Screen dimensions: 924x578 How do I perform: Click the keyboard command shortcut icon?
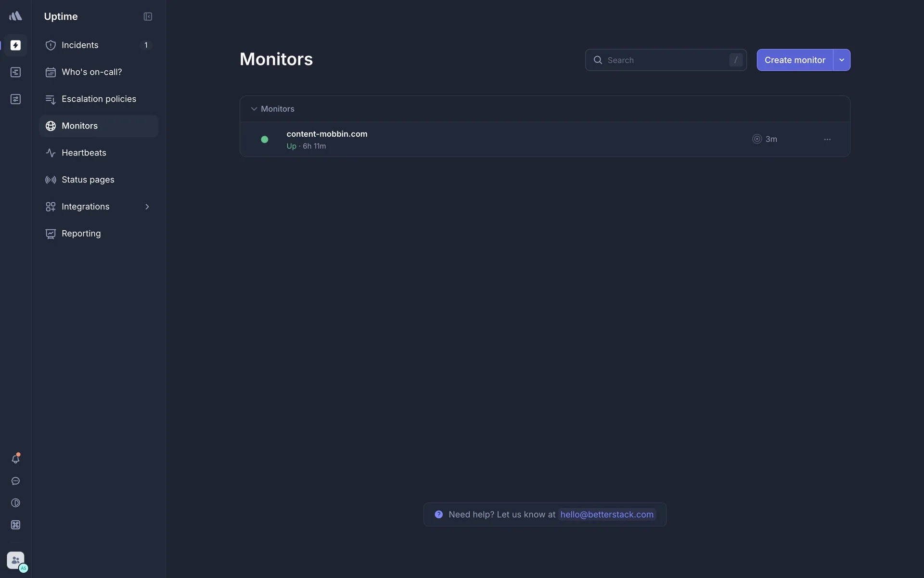[x=15, y=525]
